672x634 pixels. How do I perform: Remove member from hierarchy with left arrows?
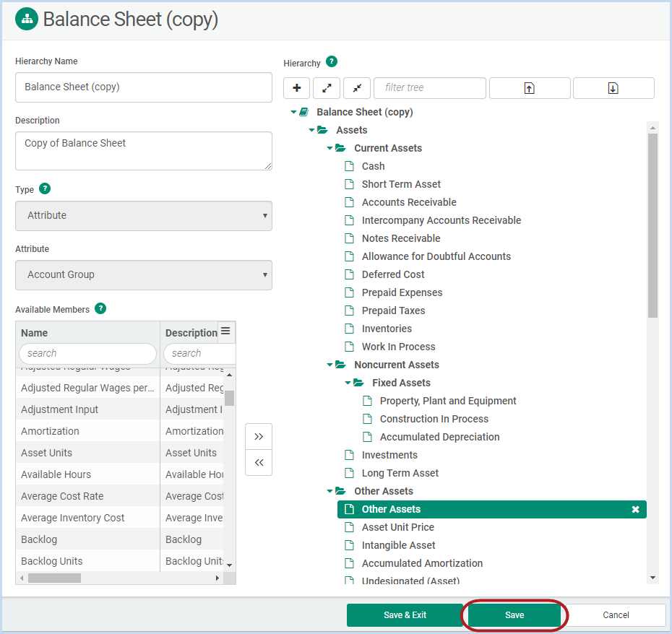point(259,463)
